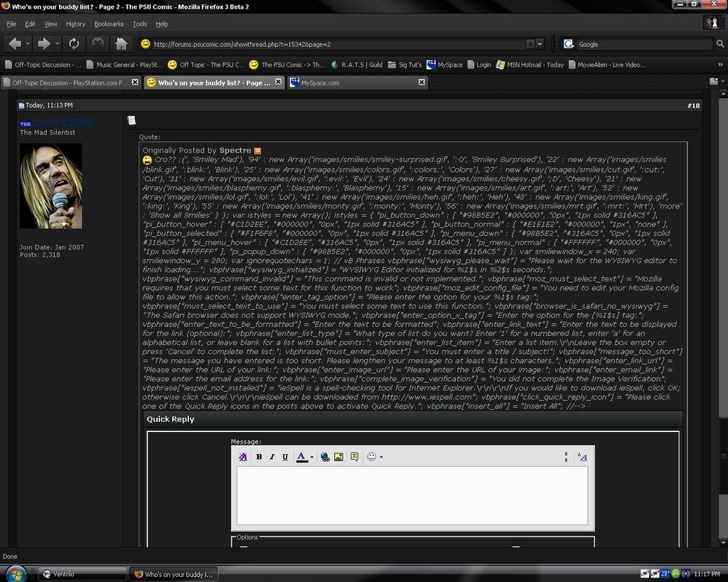Go forward with the Forward arrow
This screenshot has height=582, width=728.
pyautogui.click(x=43, y=44)
